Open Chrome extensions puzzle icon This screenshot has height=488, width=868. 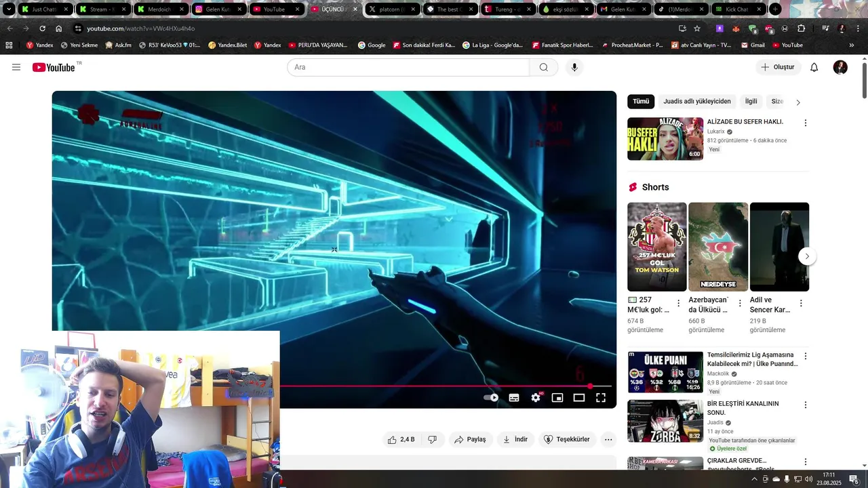tap(802, 28)
